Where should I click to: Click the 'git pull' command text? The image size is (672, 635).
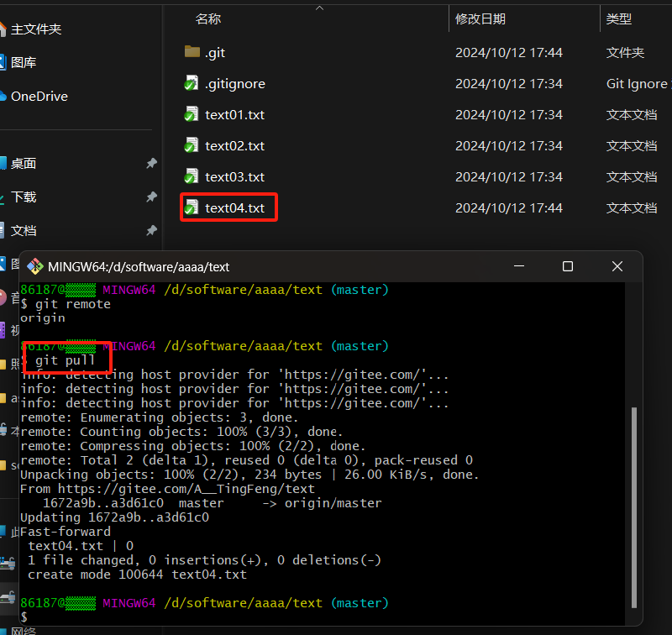[x=65, y=360]
